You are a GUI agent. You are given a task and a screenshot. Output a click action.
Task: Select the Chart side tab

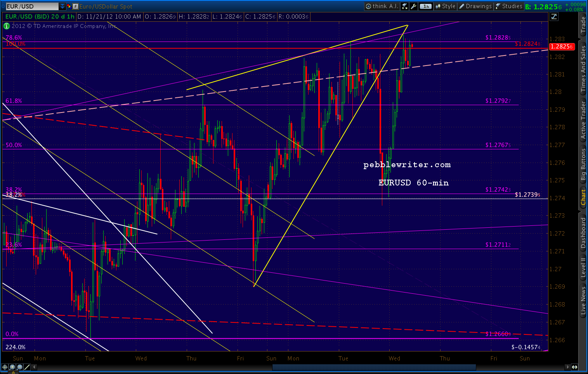click(x=583, y=197)
